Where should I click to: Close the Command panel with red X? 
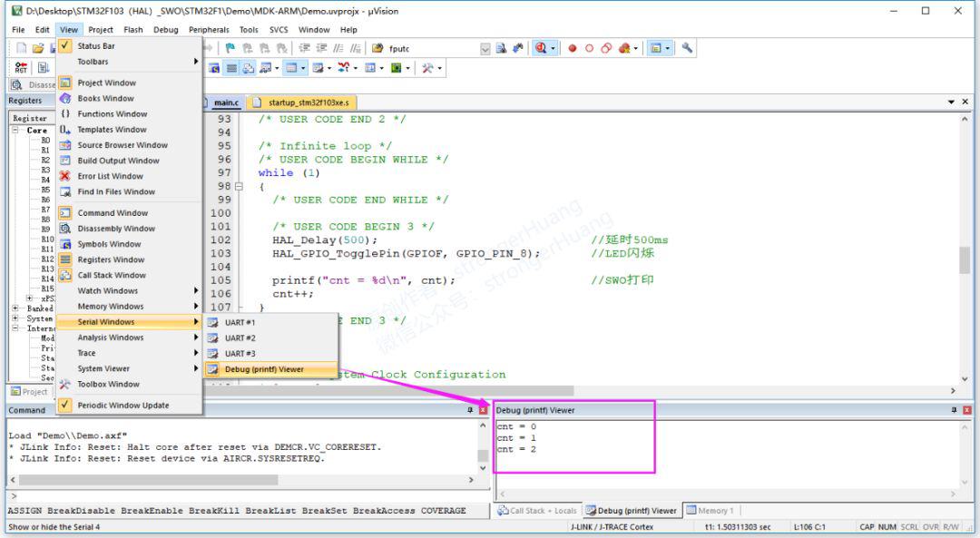(483, 410)
